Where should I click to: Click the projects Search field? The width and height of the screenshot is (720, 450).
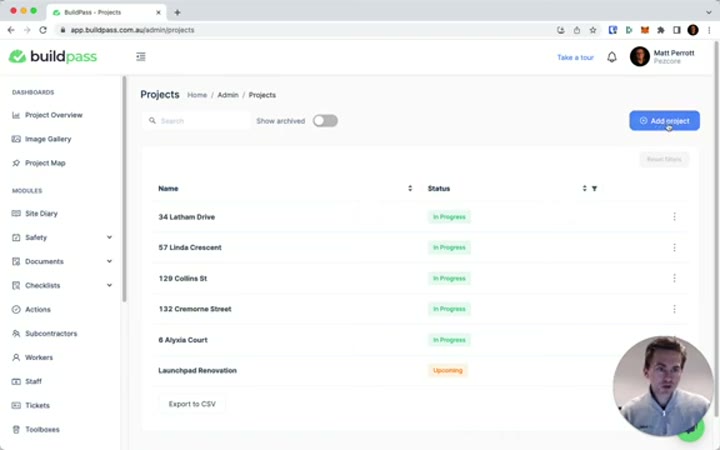197,121
